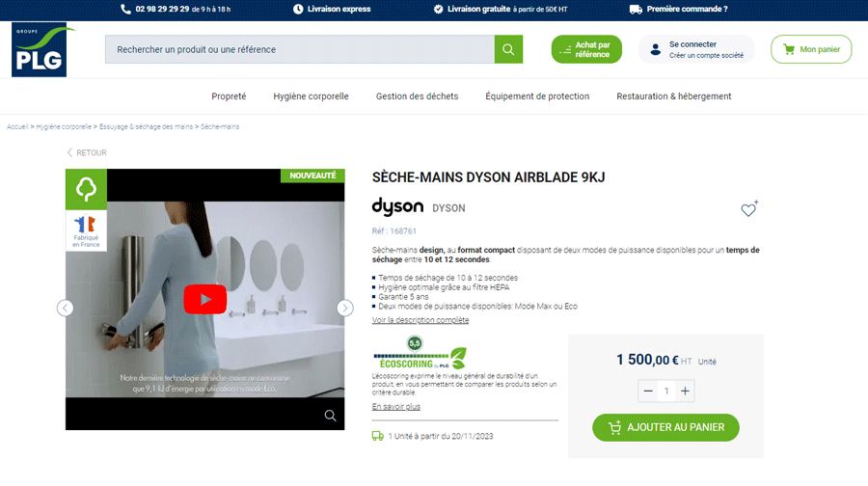Click the RETOUR back link
Viewport: 868px width, 486px height.
87,152
